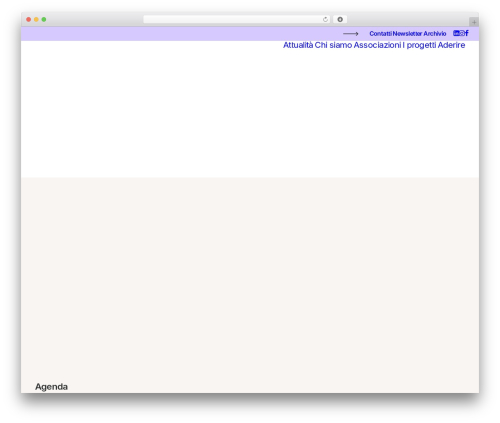This screenshot has height=423, width=500.
Task: Maximize the window with the green button
Action: (x=44, y=20)
